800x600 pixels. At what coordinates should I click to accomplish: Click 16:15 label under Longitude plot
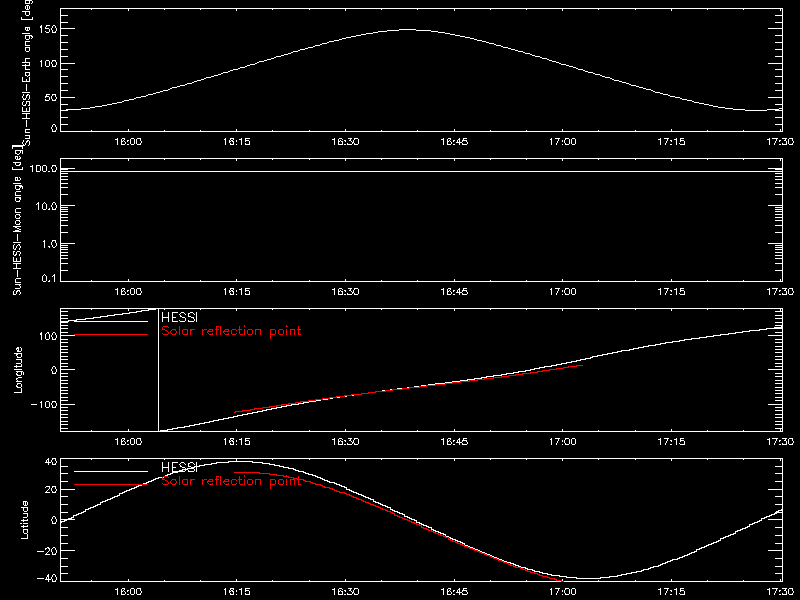click(x=237, y=442)
